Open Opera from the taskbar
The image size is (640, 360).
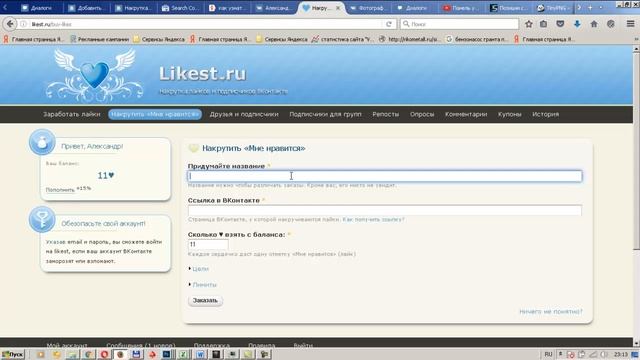(x=104, y=354)
